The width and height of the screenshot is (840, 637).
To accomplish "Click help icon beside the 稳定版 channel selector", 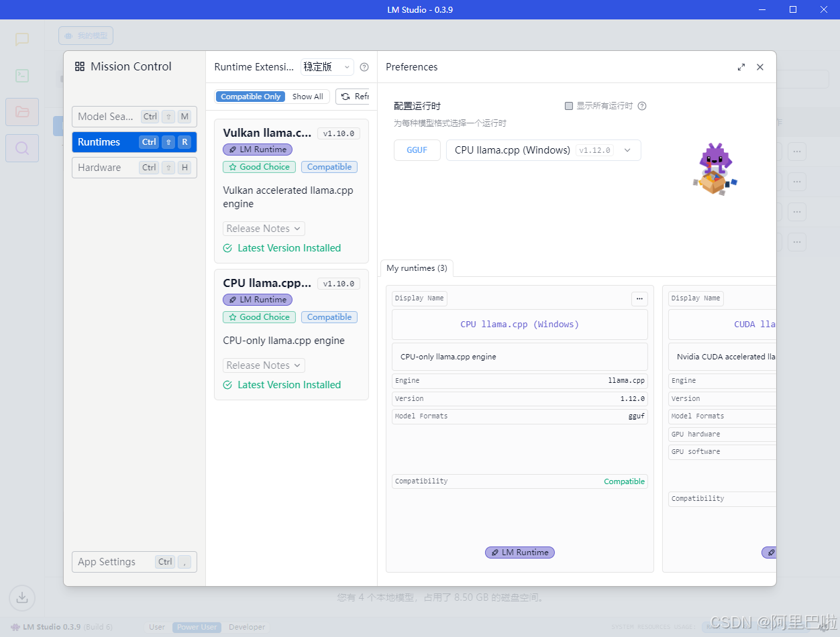I will pos(364,67).
